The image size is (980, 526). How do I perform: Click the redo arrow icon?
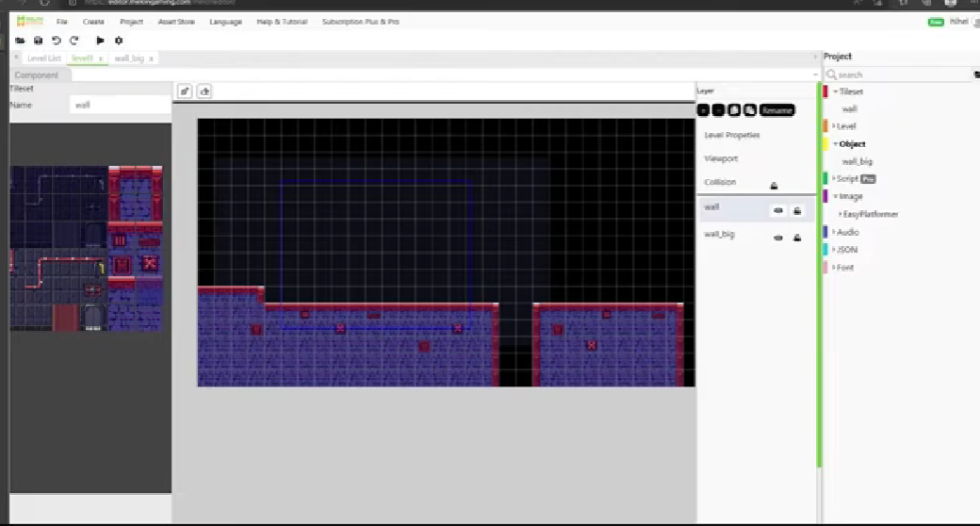pyautogui.click(x=74, y=41)
